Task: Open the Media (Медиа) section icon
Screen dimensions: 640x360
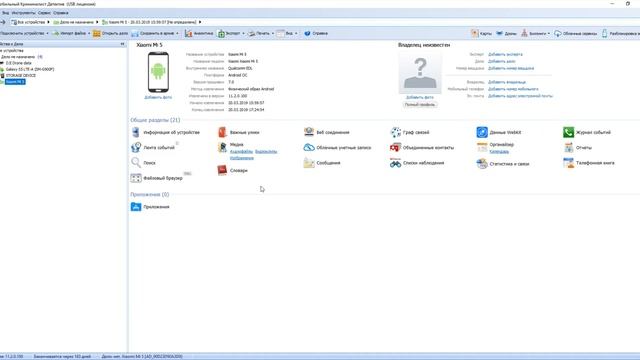Action: (x=222, y=147)
